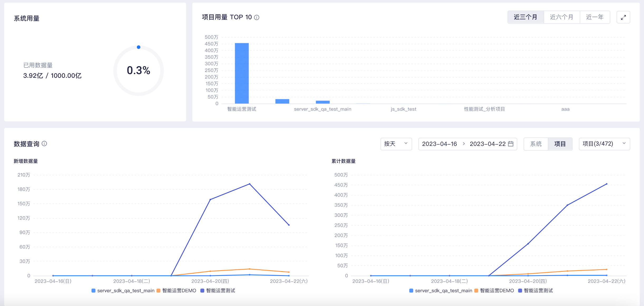Screen dimensions: 644x306
Task: Select the 项目 view button
Action: pos(560,144)
